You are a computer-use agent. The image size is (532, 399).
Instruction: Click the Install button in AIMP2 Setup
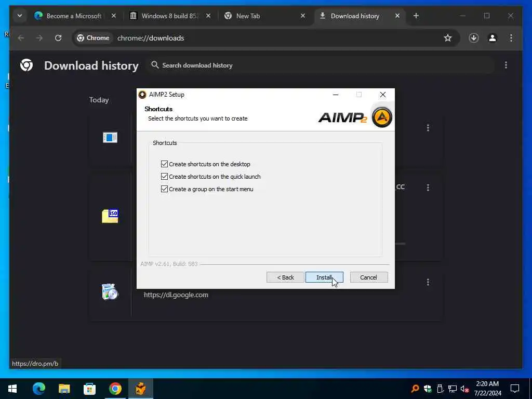tap(324, 277)
